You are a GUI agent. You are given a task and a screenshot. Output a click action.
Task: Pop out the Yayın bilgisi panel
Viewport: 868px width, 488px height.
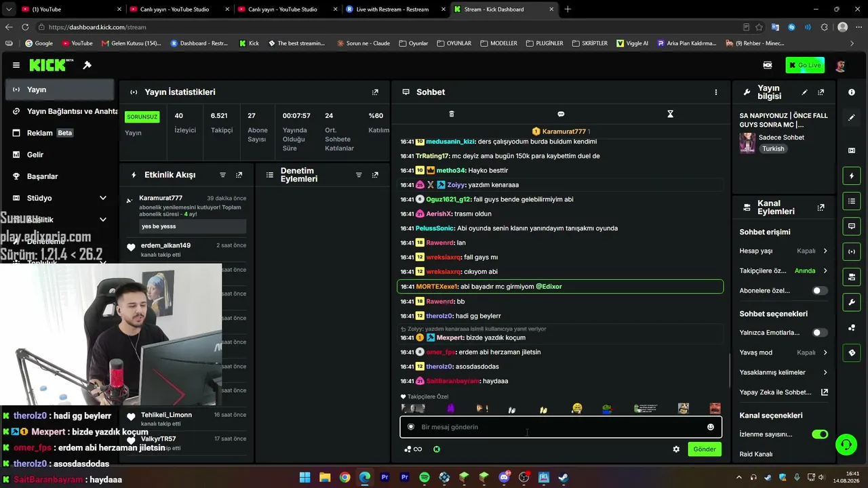point(821,92)
